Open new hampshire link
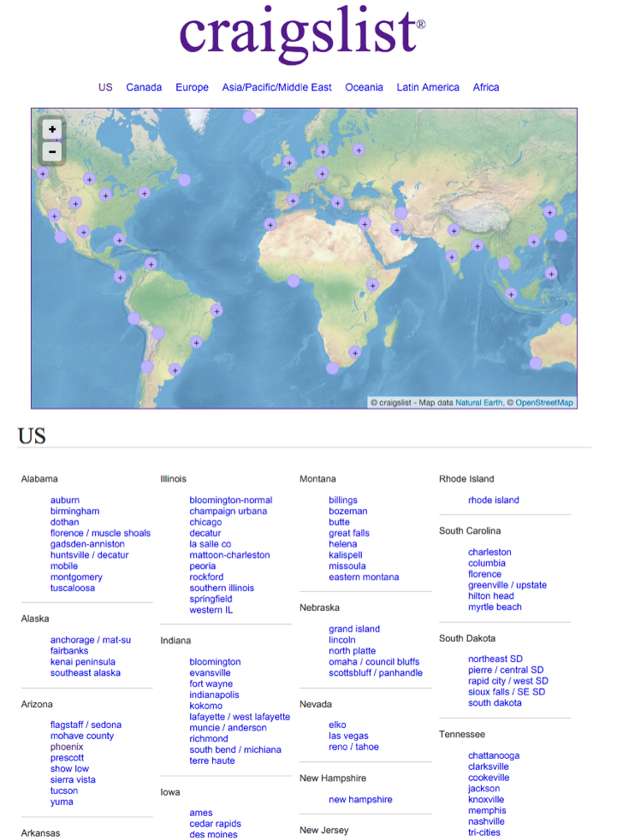Screen dimensions: 623x840 [x=360, y=799]
